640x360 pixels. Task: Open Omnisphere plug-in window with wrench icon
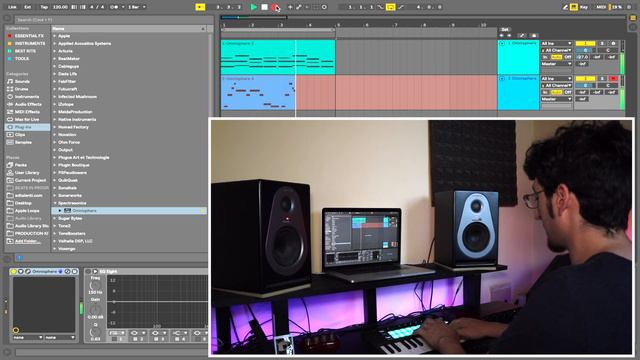tap(27, 271)
